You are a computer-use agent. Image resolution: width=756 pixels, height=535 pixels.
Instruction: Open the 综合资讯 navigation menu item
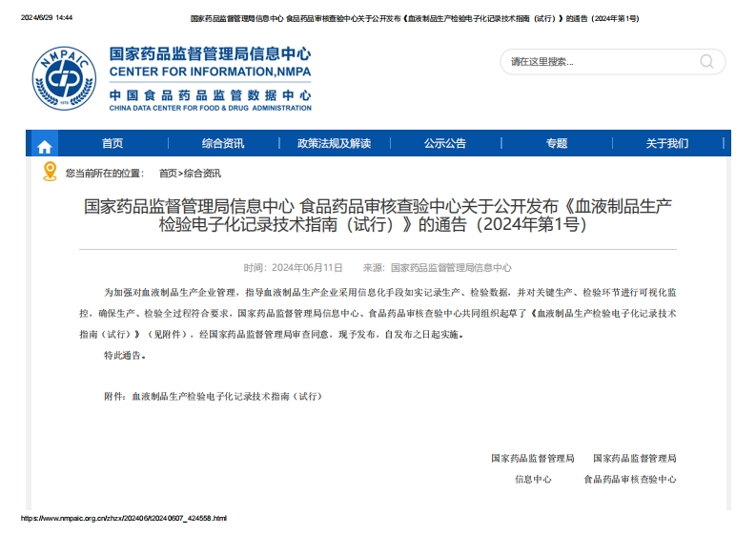point(222,144)
